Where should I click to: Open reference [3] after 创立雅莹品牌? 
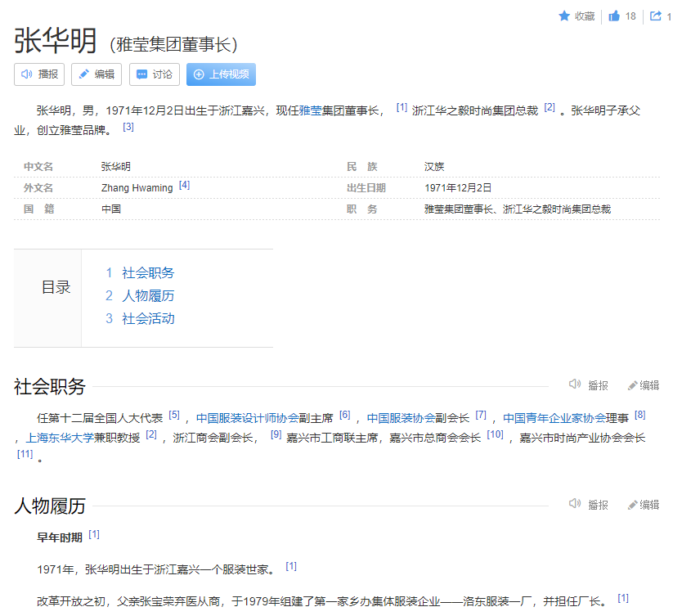pyautogui.click(x=128, y=127)
